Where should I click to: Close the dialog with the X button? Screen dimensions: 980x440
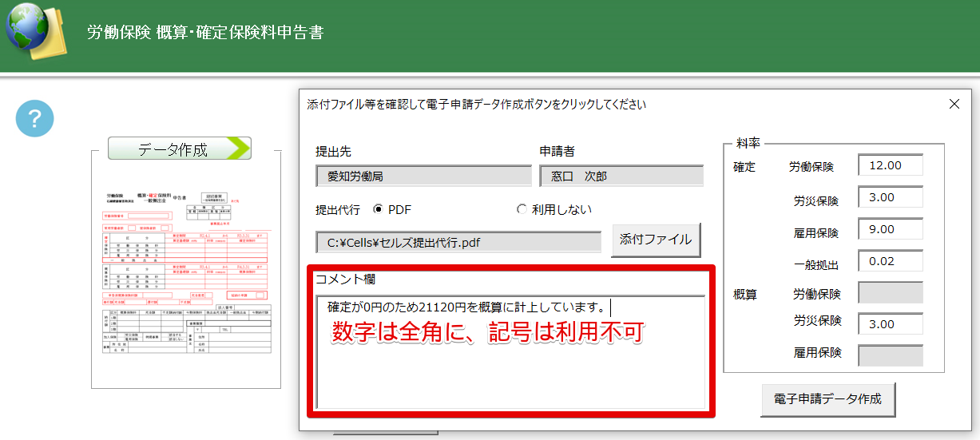click(954, 104)
